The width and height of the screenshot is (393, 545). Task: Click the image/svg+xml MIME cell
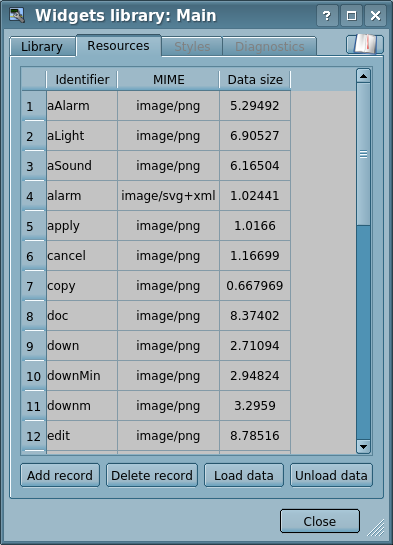[x=169, y=196]
